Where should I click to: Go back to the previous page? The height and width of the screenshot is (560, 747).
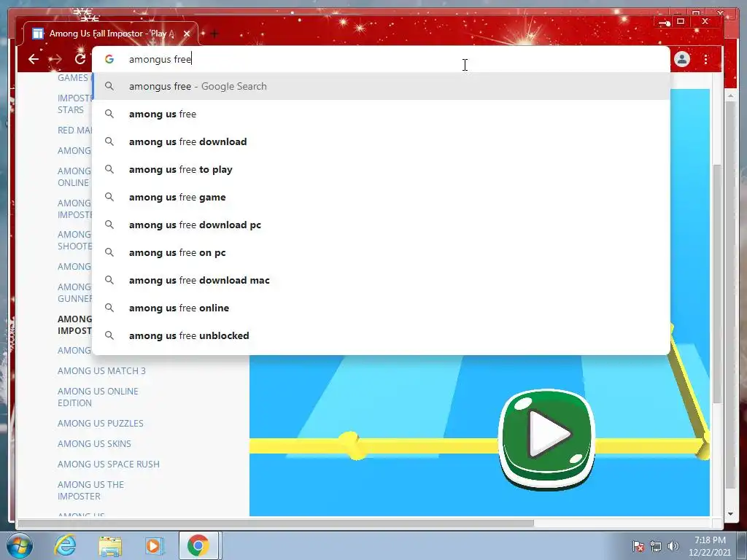(34, 59)
